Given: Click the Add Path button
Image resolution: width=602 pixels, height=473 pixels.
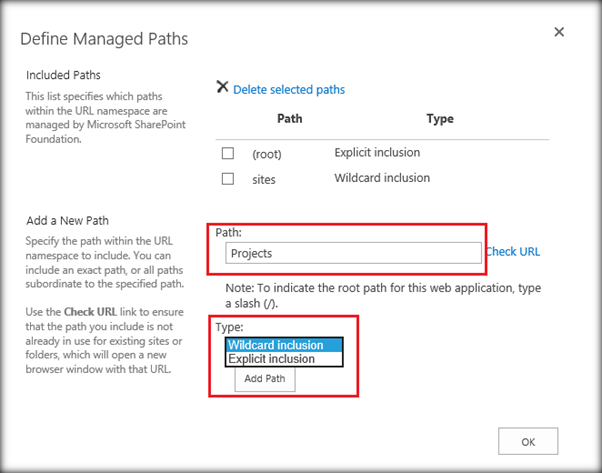Looking at the screenshot, I should point(265,379).
